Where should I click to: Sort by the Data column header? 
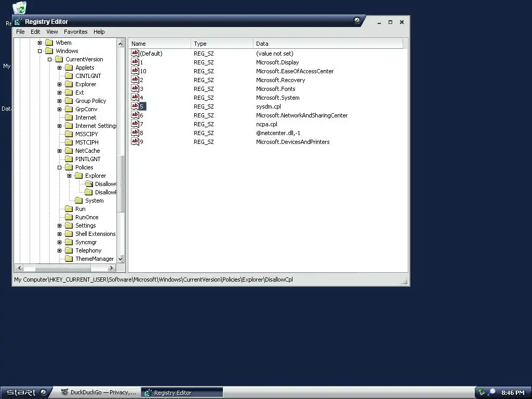[x=328, y=44]
